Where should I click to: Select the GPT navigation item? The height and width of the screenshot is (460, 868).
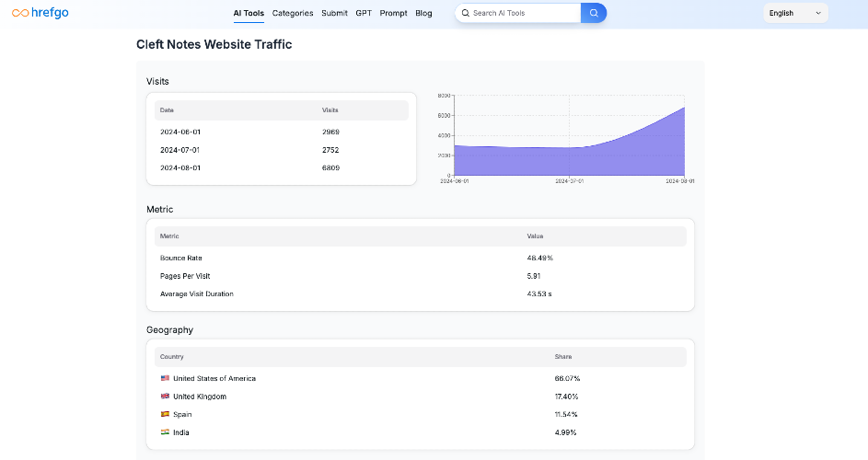coord(364,13)
